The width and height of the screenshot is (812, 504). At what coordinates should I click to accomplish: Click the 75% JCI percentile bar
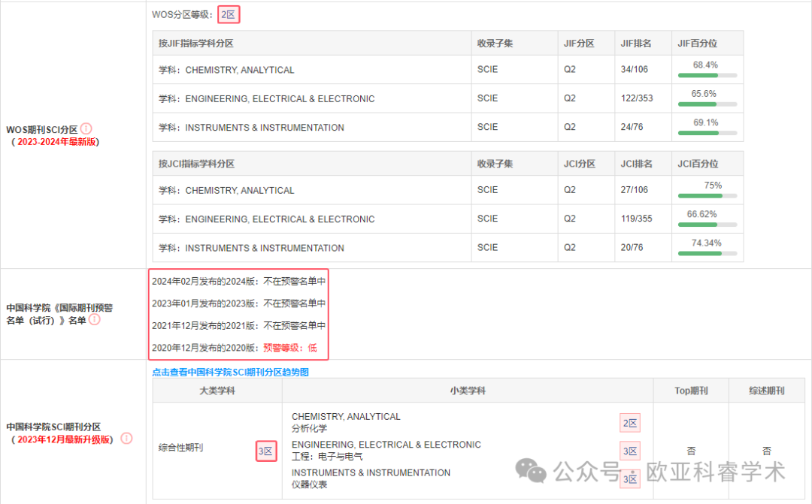pos(707,196)
